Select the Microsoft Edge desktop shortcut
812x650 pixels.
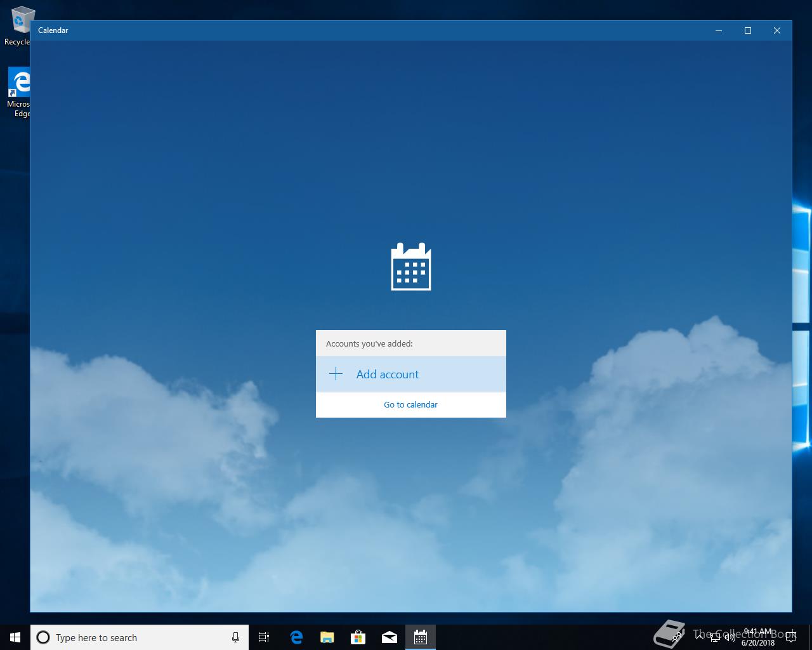pyautogui.click(x=18, y=93)
